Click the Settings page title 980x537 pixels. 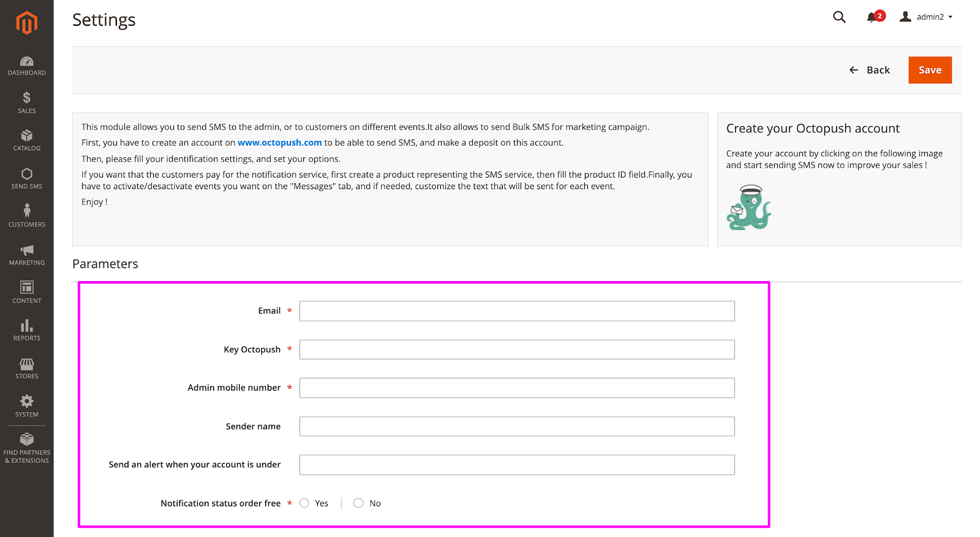pos(104,20)
